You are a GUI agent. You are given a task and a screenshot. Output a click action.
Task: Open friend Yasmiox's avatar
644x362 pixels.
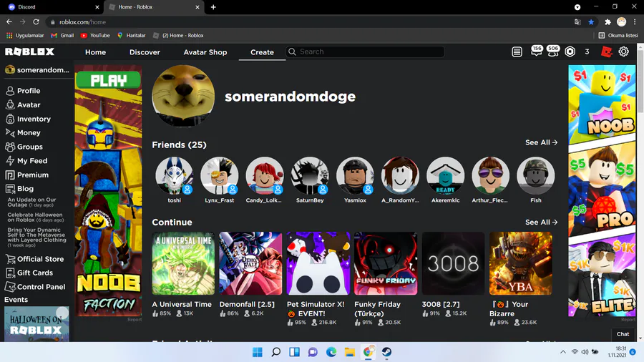click(355, 176)
